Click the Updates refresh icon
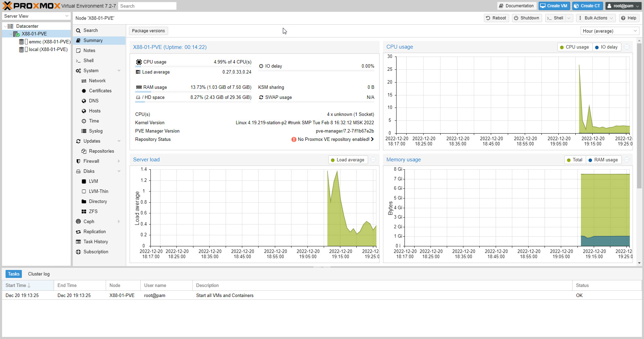Viewport: 644px width, 339px height. click(x=78, y=141)
